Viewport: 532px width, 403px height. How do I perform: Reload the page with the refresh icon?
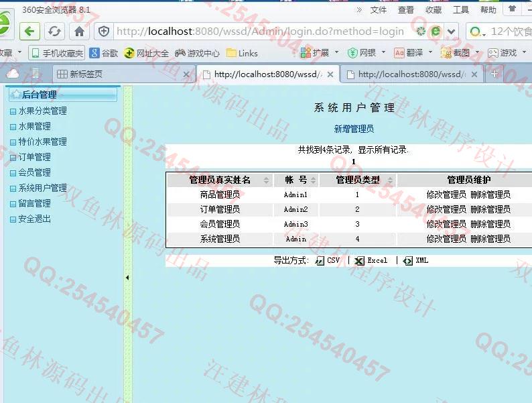(x=54, y=32)
